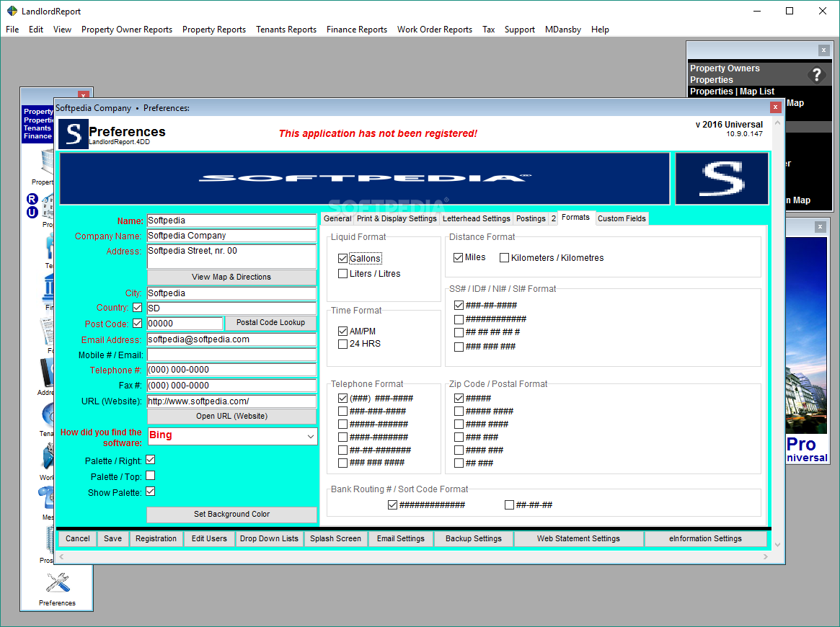
Task: Toggle the Country checkbox
Action: [x=138, y=307]
